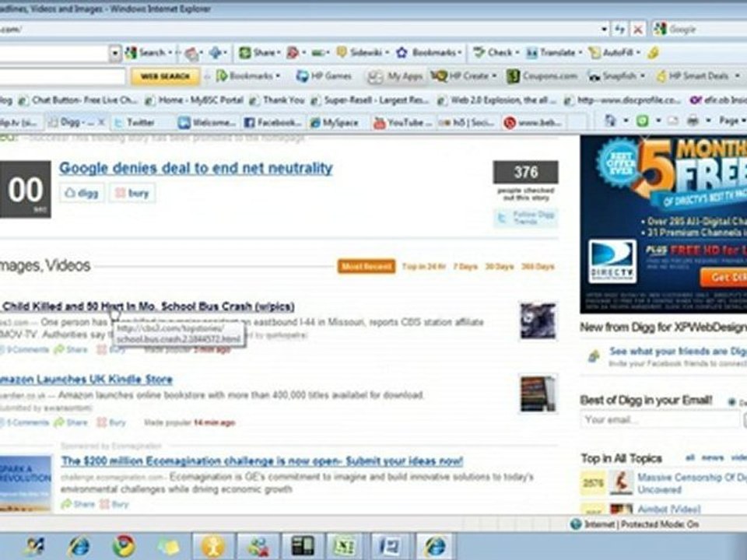The image size is (747, 560).
Task: Expand the Share button dropdown arrow
Action: point(279,52)
